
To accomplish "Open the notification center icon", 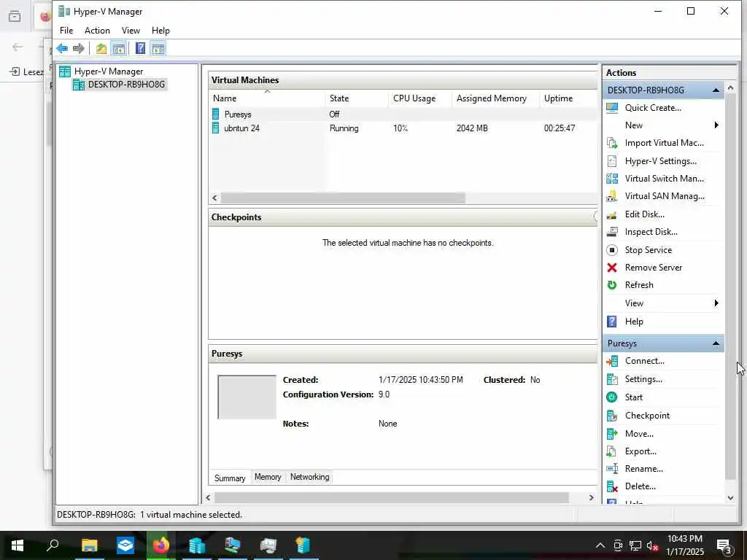I will click(x=724, y=546).
